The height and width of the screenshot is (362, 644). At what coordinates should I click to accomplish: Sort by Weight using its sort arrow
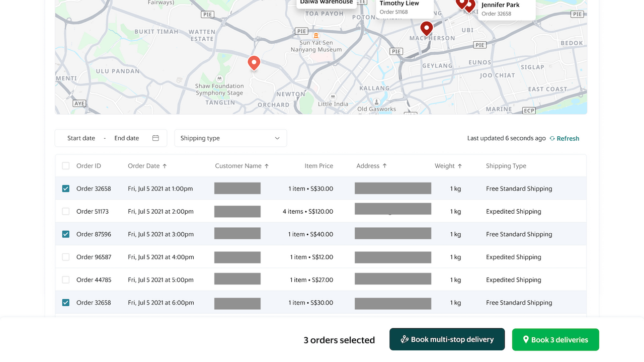pos(460,165)
